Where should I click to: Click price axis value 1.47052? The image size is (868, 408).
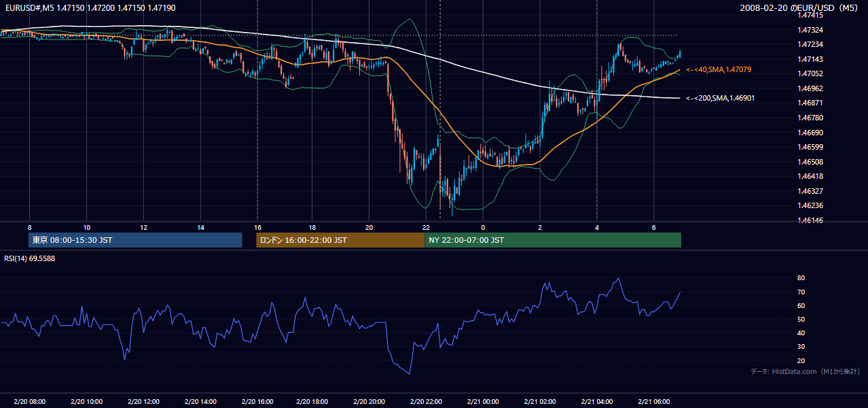pos(811,73)
